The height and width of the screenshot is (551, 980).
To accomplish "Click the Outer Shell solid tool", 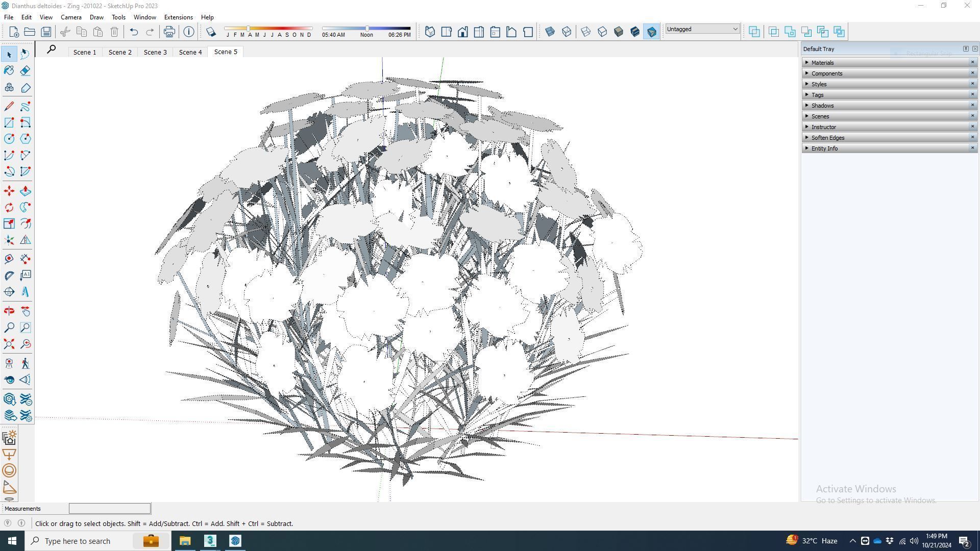I will pyautogui.click(x=754, y=32).
